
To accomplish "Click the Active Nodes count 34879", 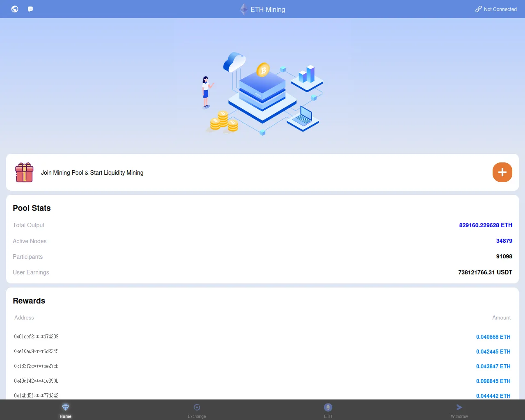I will pyautogui.click(x=504, y=241).
